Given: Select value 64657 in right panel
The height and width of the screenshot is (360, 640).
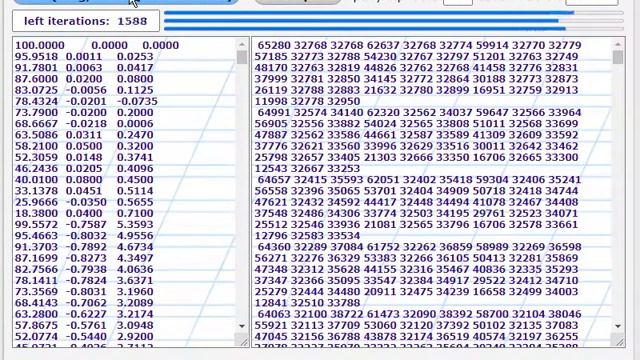Looking at the screenshot, I should pyautogui.click(x=274, y=180).
